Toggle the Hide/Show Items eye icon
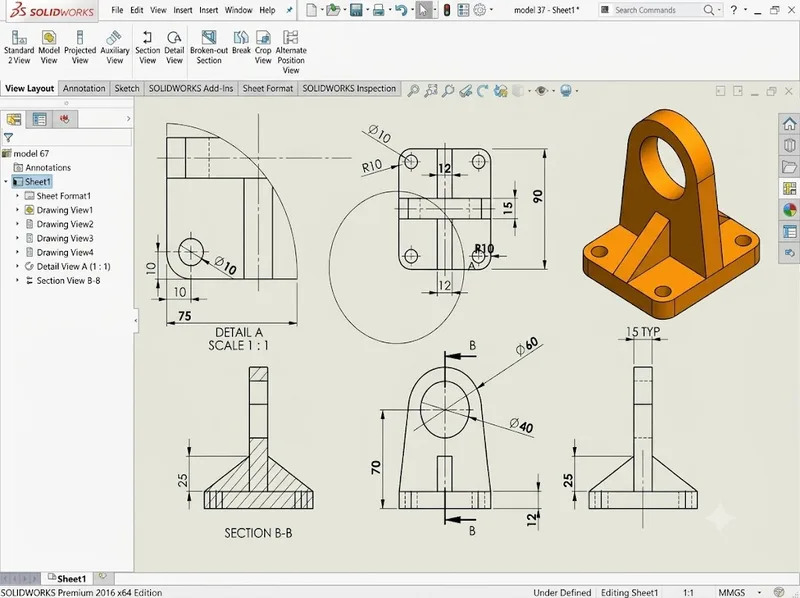800x598 pixels. click(x=541, y=91)
